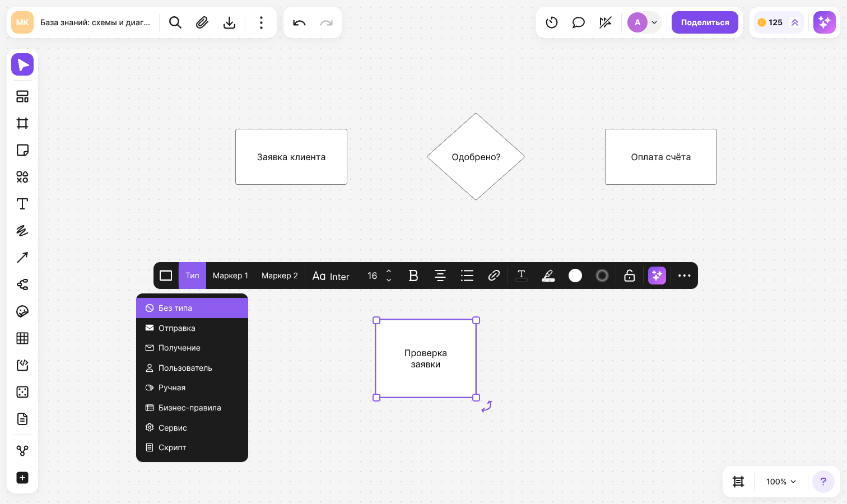
Task: Open the 100% zoom level dropdown
Action: (x=781, y=482)
